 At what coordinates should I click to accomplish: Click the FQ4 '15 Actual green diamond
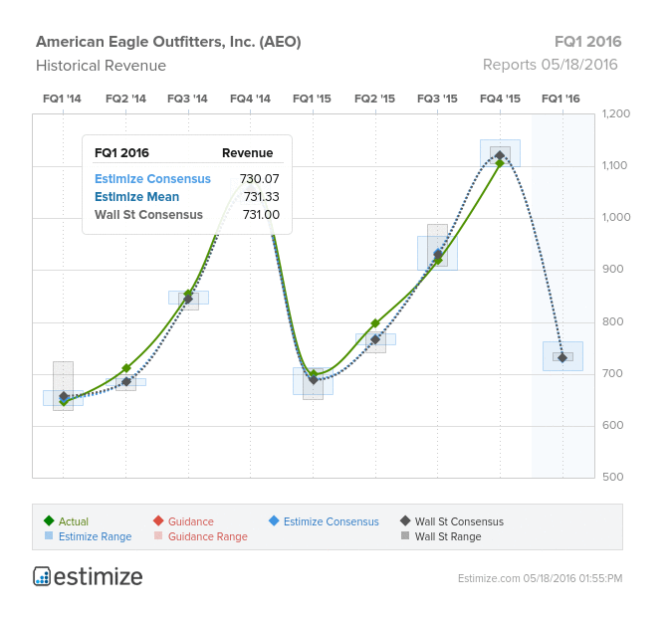[x=500, y=163]
